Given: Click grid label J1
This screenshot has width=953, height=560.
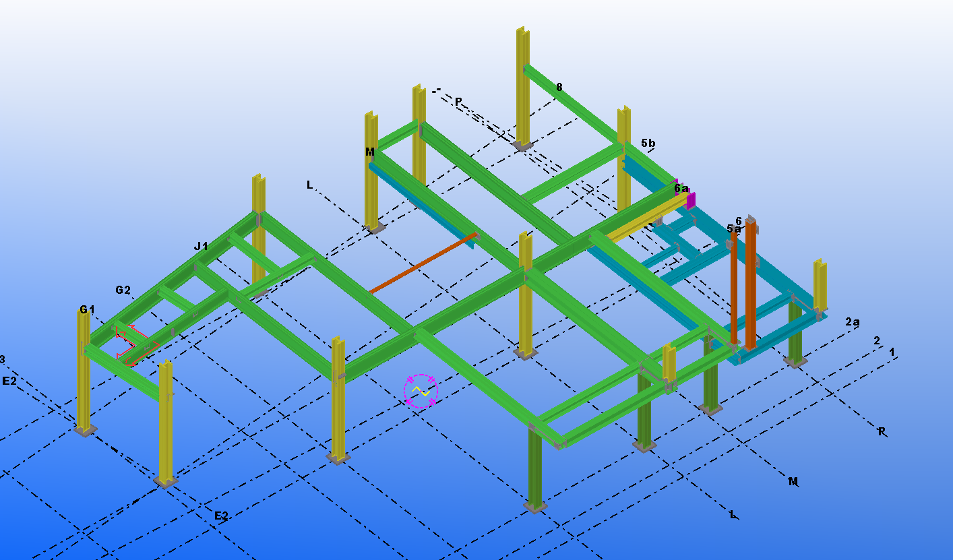Looking at the screenshot, I should tap(201, 247).
